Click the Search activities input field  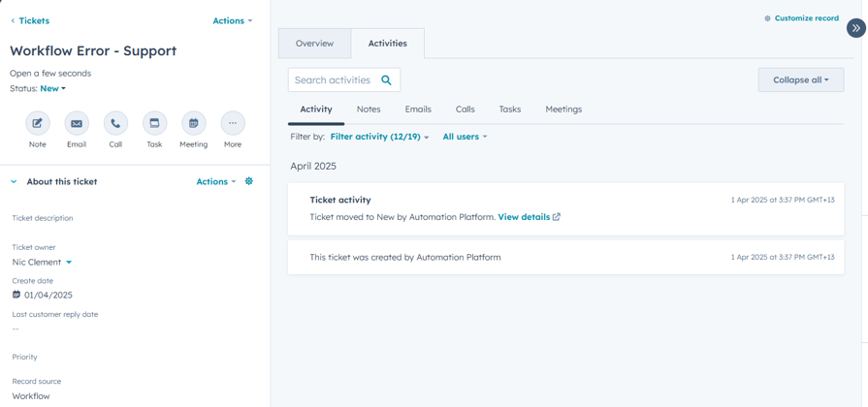pos(333,80)
